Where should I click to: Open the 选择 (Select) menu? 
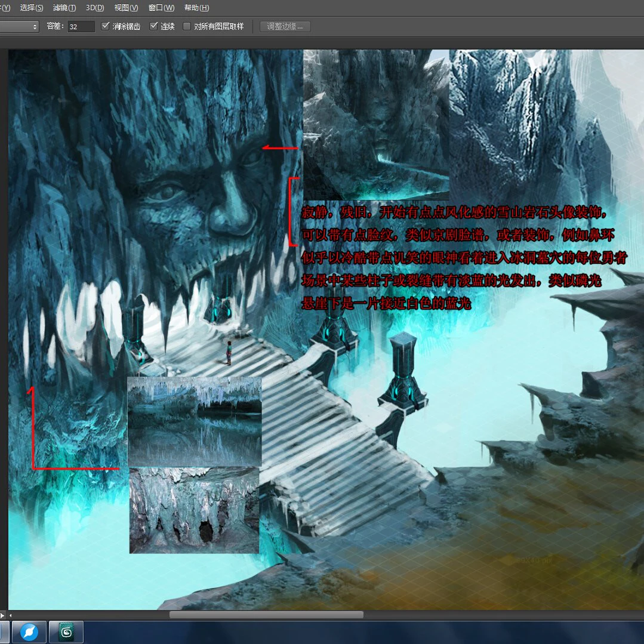[31, 7]
